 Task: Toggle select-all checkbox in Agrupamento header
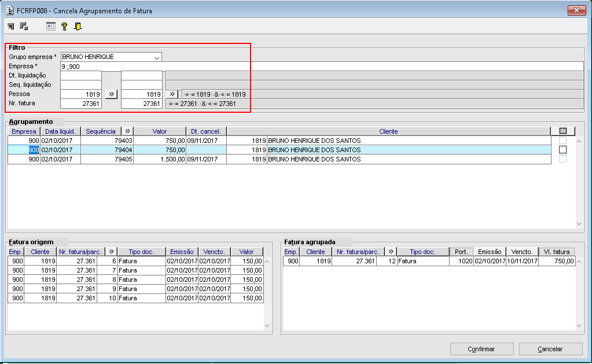563,131
